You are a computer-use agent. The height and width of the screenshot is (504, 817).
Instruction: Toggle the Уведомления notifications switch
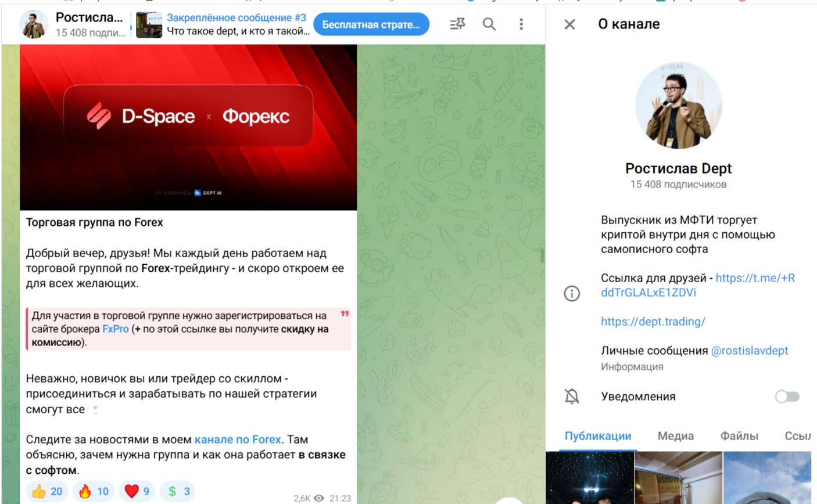tap(787, 397)
